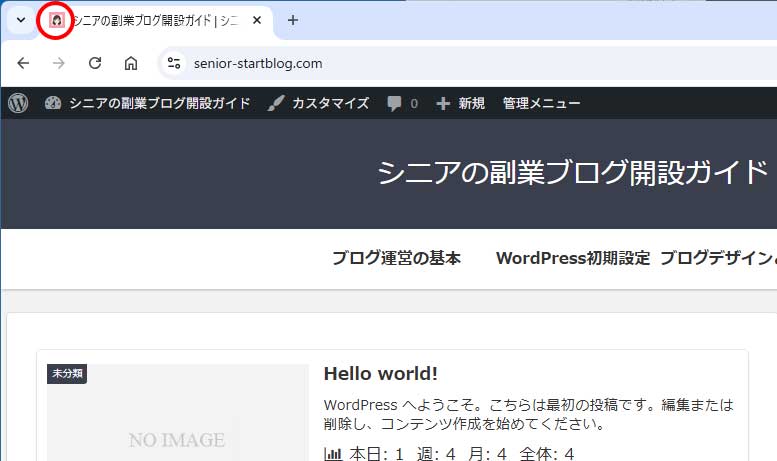Image resolution: width=777 pixels, height=461 pixels.
Task: Click the 全体: 4 view count
Action: [x=547, y=454]
